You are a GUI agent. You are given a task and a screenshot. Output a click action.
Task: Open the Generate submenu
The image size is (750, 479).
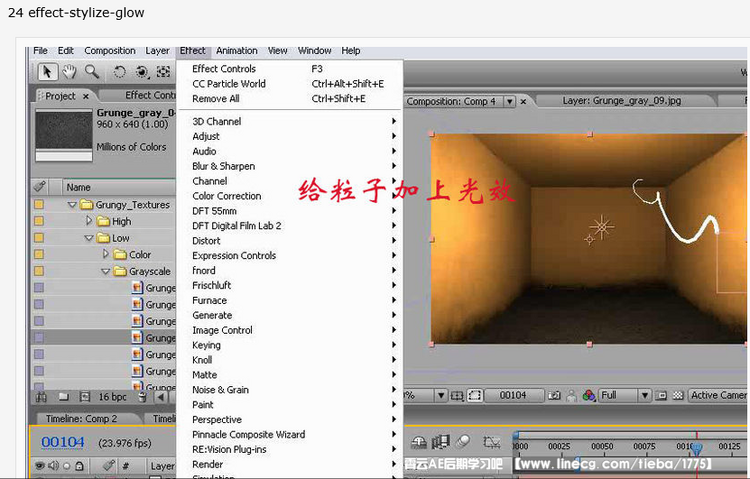pos(289,315)
